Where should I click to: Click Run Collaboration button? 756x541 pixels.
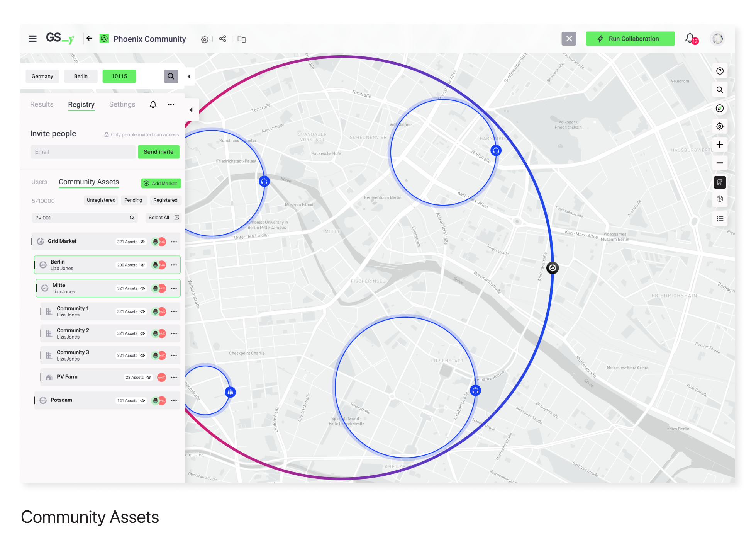[x=630, y=39]
